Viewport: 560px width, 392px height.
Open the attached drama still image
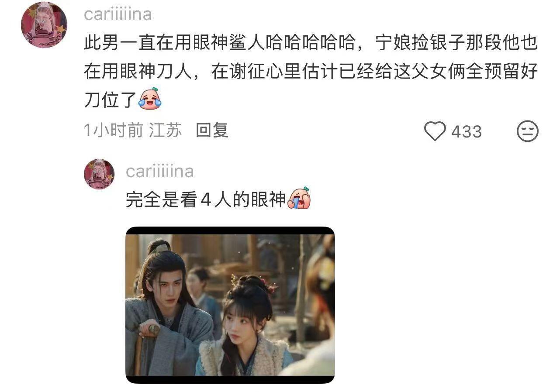230,305
